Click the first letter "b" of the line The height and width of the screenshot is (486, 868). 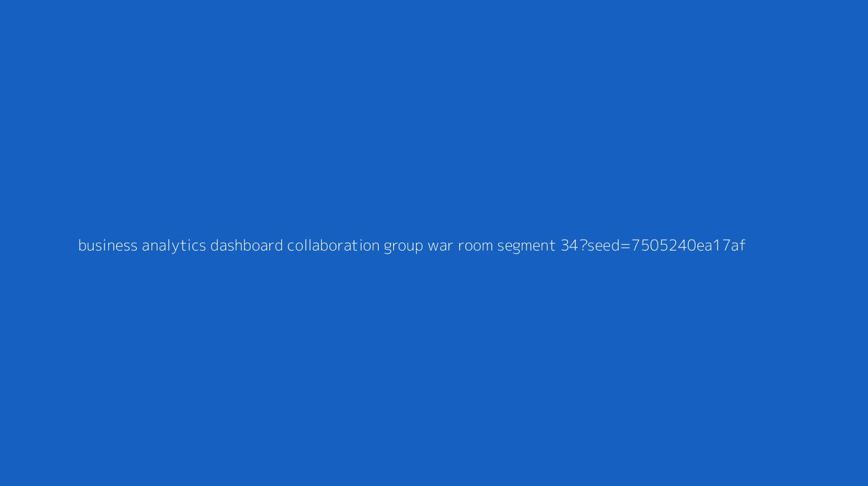(82, 245)
